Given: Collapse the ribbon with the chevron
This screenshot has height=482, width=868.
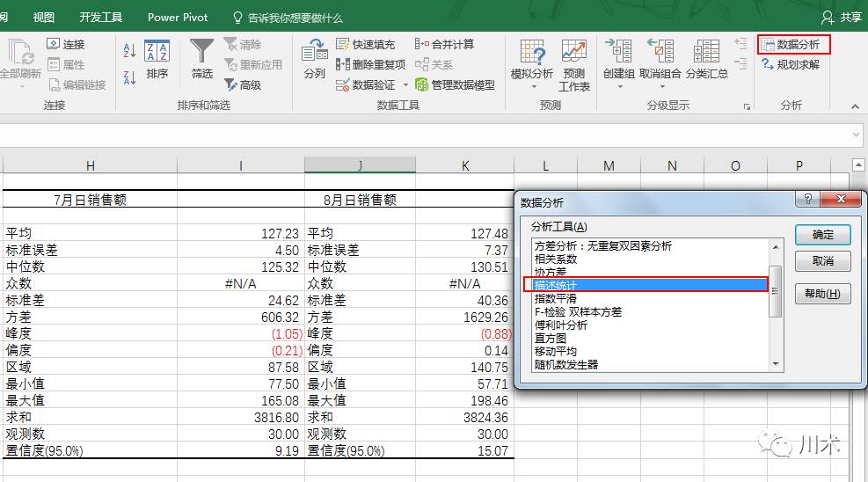Looking at the screenshot, I should point(854,106).
